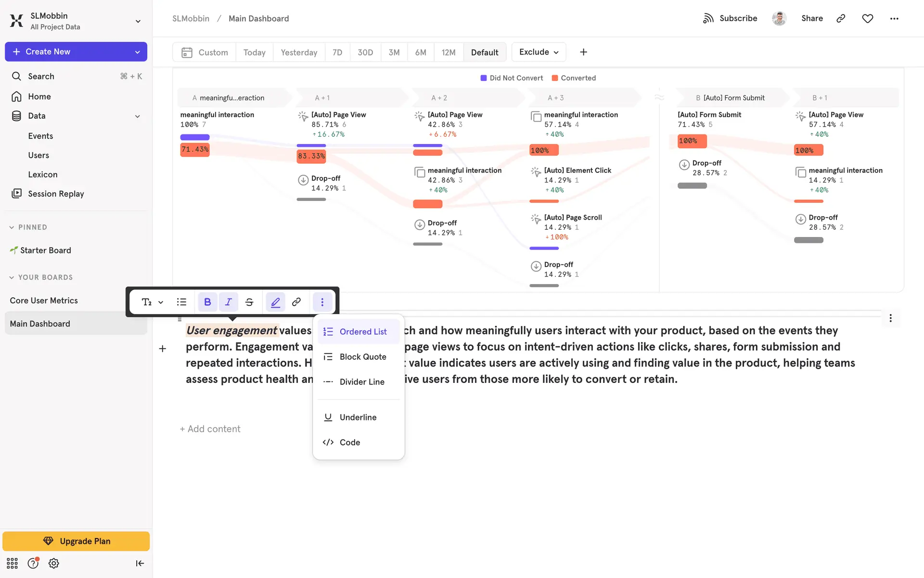Collapse the sidebar with the arrow icon
Viewport: 924px width, 578px height.
pos(140,563)
